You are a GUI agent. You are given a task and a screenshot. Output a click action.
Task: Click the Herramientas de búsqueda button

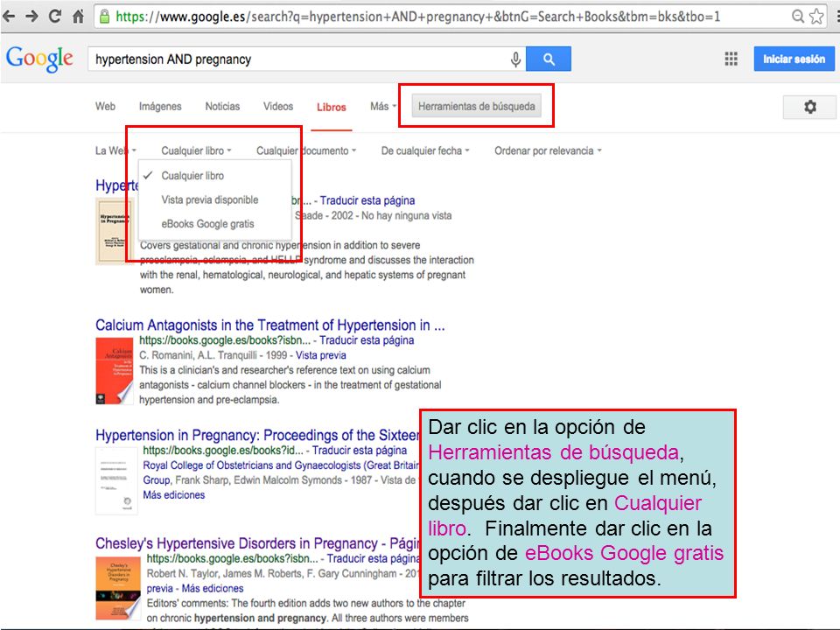point(476,106)
